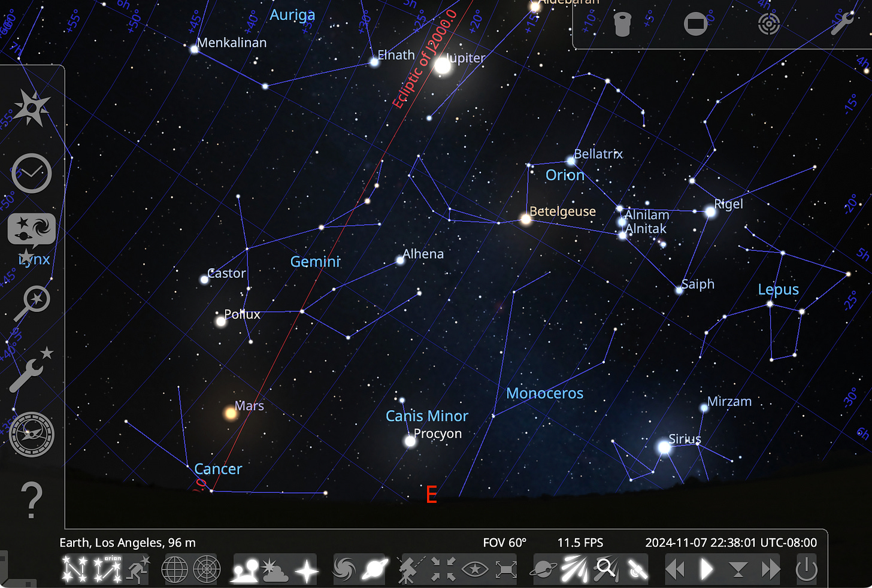Open the Help window question mark

(32, 501)
